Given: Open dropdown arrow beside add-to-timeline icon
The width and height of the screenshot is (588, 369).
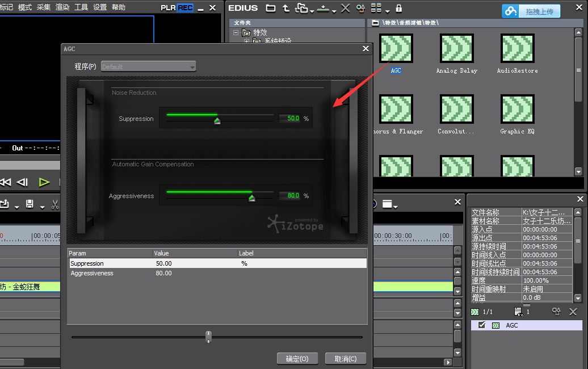Looking at the screenshot, I should coord(334,11).
